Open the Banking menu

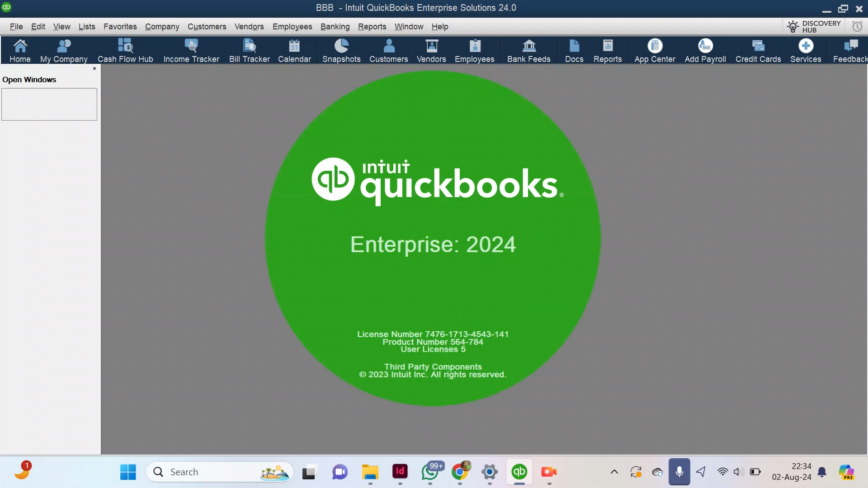335,27
